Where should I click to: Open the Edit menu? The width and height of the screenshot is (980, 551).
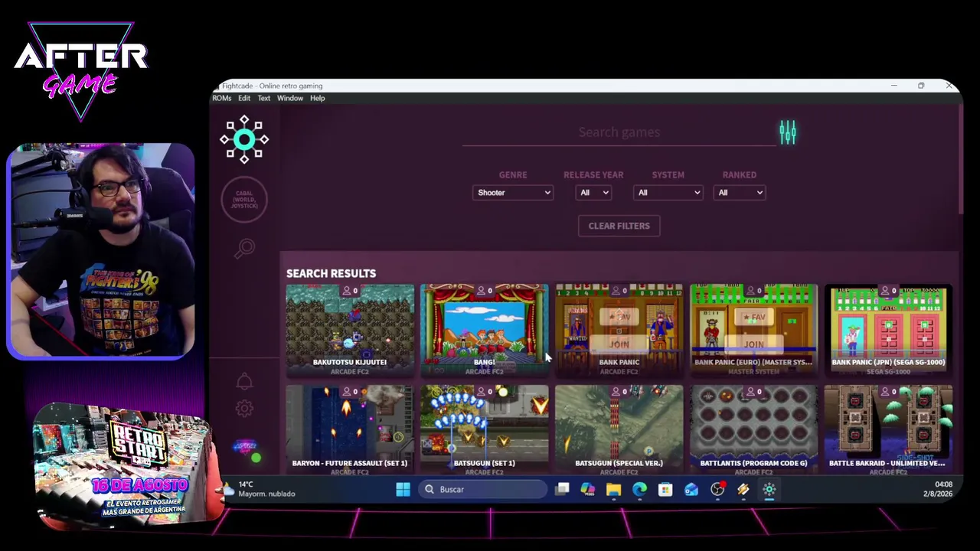click(244, 98)
